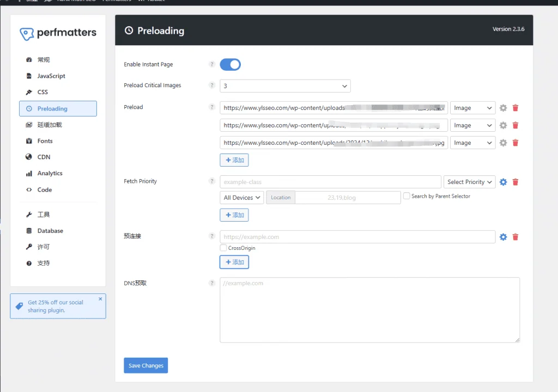Toggle Enable Instant Page switch
This screenshot has width=558, height=392.
[x=231, y=65]
